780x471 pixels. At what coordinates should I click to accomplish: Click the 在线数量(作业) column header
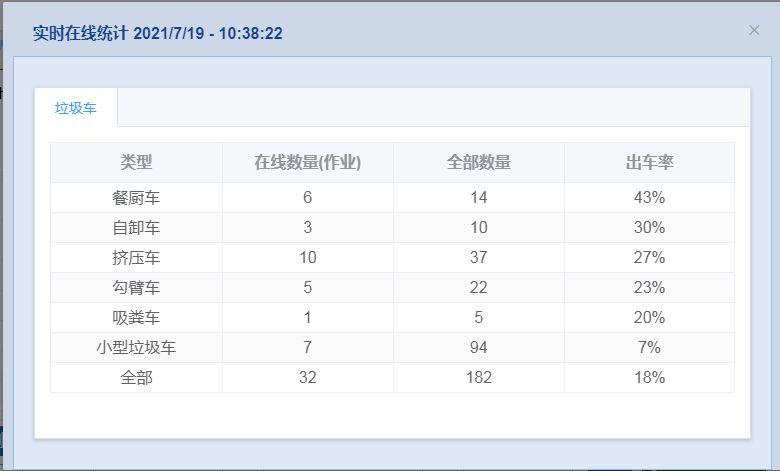(307, 162)
